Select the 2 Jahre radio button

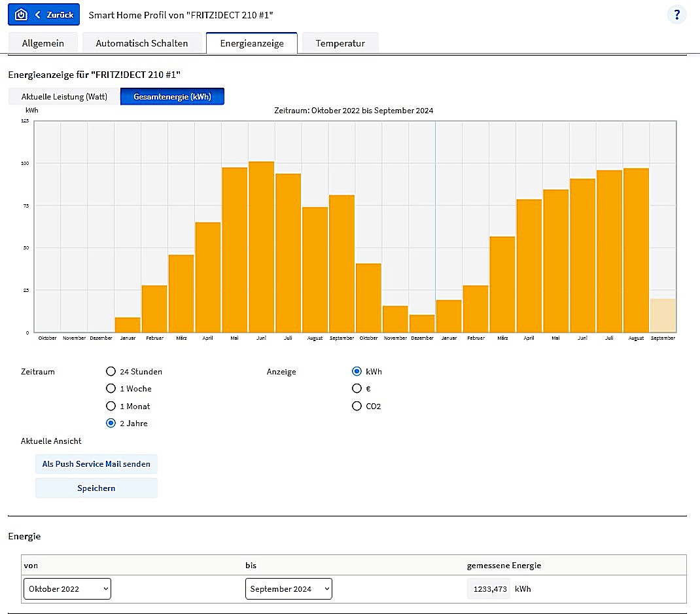click(111, 423)
